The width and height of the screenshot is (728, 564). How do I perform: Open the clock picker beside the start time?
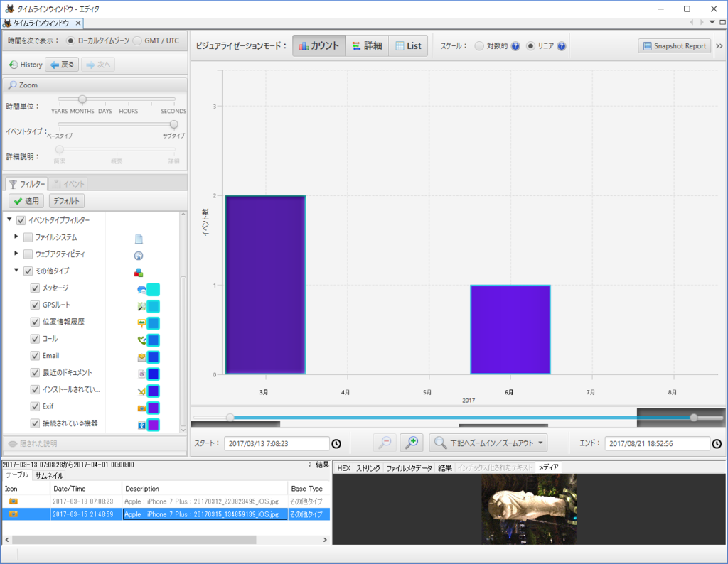336,444
